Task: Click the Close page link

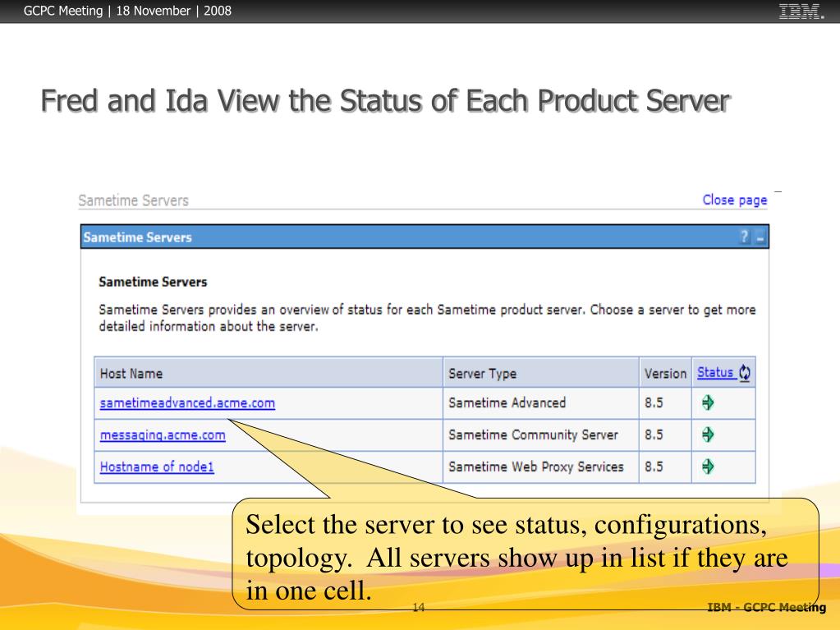Action: tap(734, 200)
